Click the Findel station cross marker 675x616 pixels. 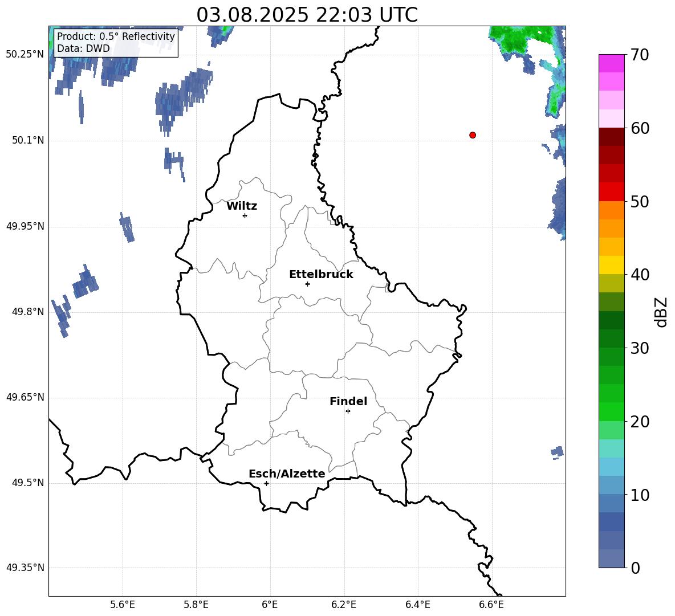348,411
